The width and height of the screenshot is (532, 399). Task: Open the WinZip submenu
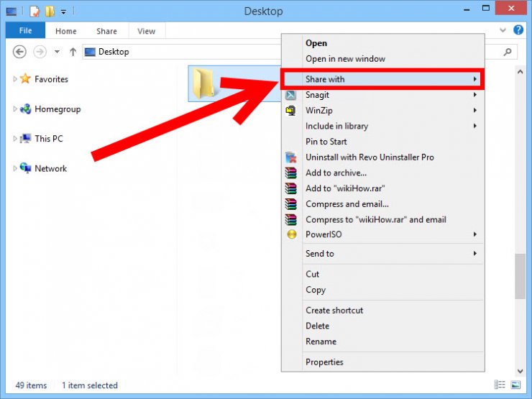pos(382,110)
